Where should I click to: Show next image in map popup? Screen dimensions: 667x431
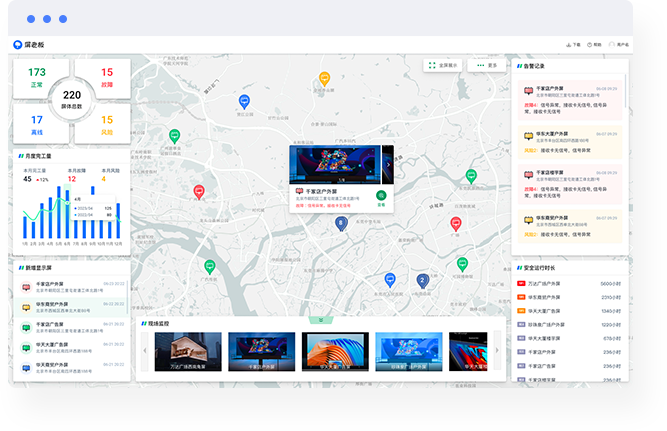coord(387,164)
